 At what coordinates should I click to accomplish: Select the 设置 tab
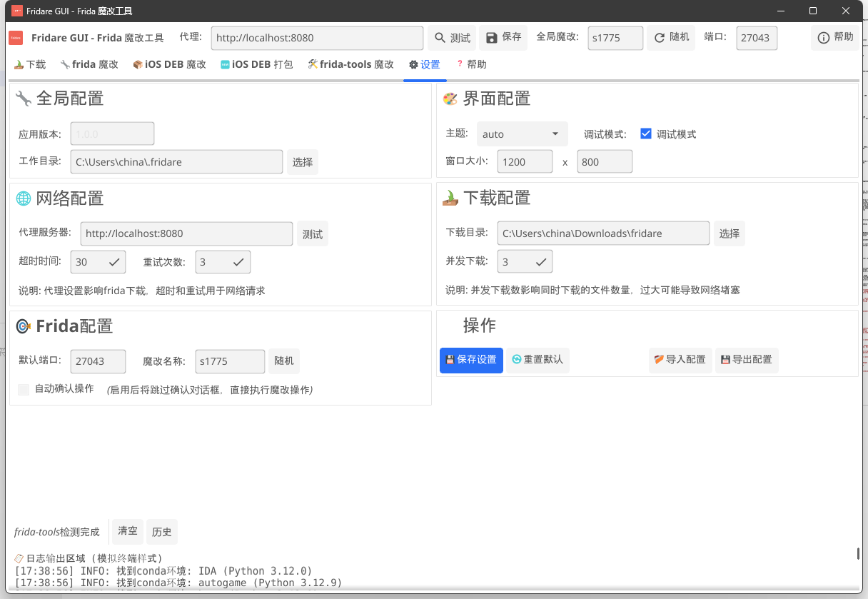pos(425,64)
